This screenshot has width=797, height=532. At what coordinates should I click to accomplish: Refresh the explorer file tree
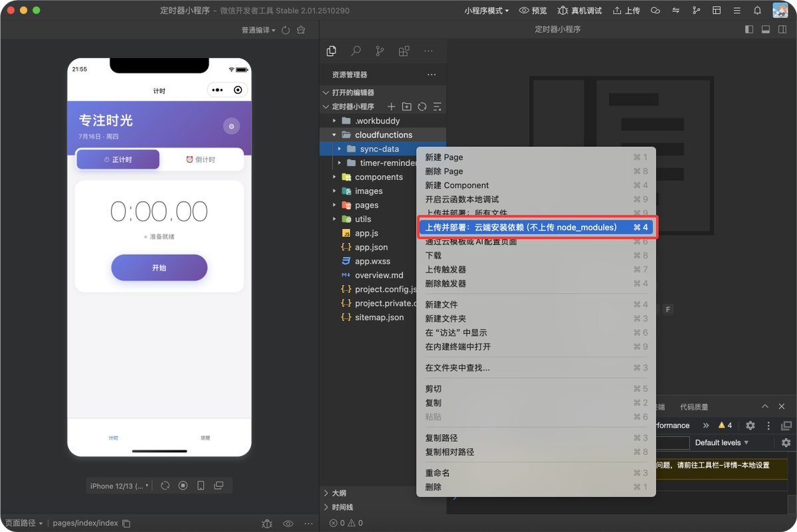(422, 106)
